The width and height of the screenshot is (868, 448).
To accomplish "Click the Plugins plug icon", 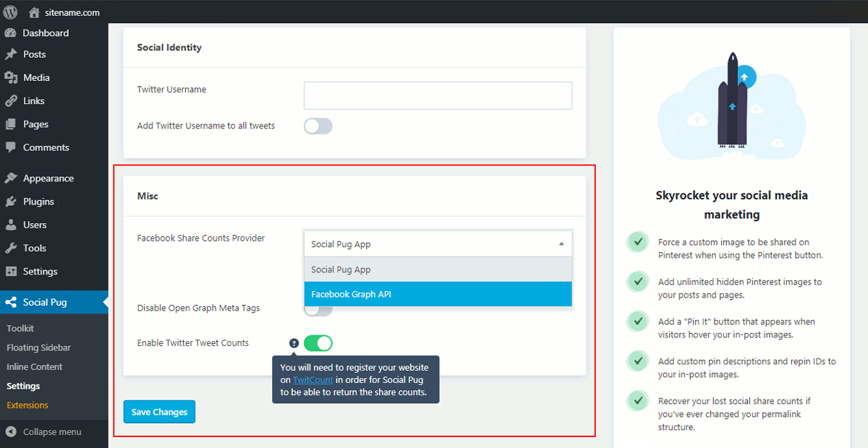I will [10, 202].
